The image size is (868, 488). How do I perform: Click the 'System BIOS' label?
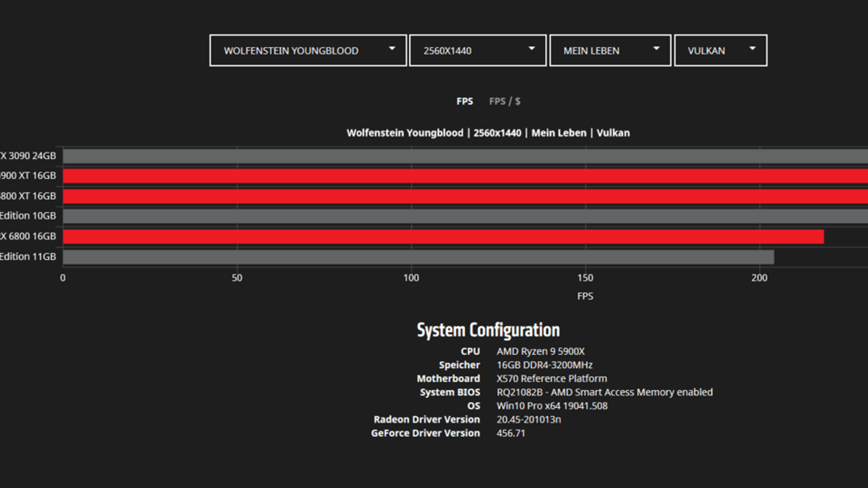[x=450, y=392]
